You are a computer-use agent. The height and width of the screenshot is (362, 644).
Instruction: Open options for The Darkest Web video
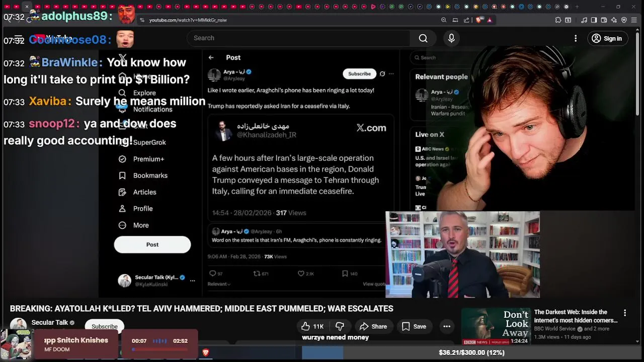(x=625, y=313)
